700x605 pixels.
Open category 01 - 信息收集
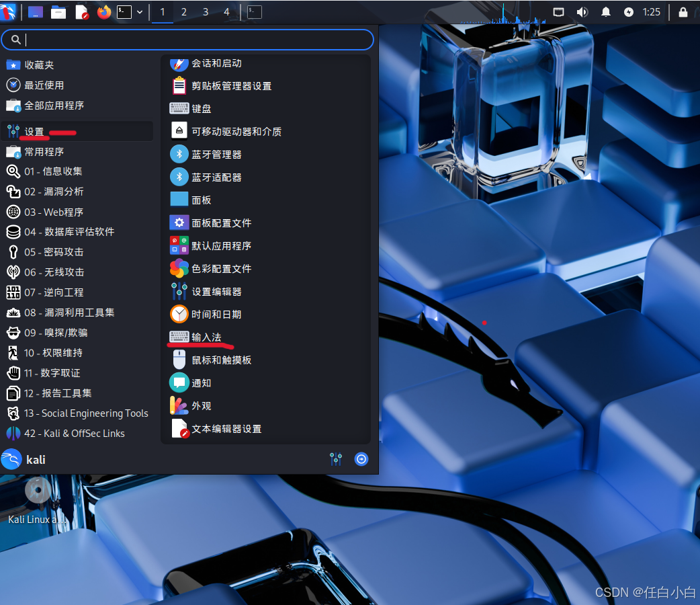tap(77, 171)
